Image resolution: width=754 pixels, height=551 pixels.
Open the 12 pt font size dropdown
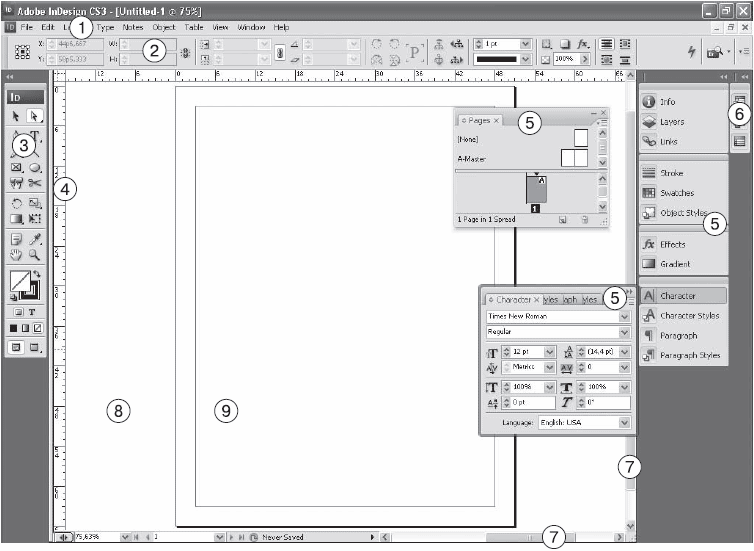click(x=550, y=352)
